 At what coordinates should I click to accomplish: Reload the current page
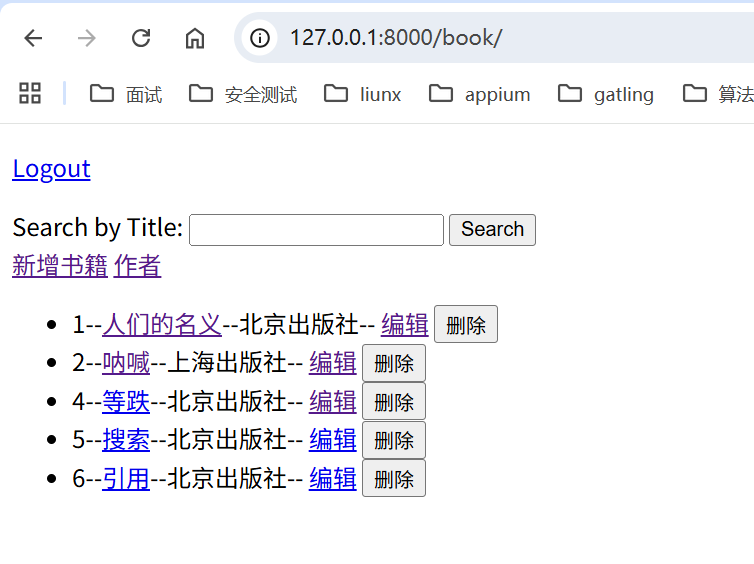pos(141,38)
